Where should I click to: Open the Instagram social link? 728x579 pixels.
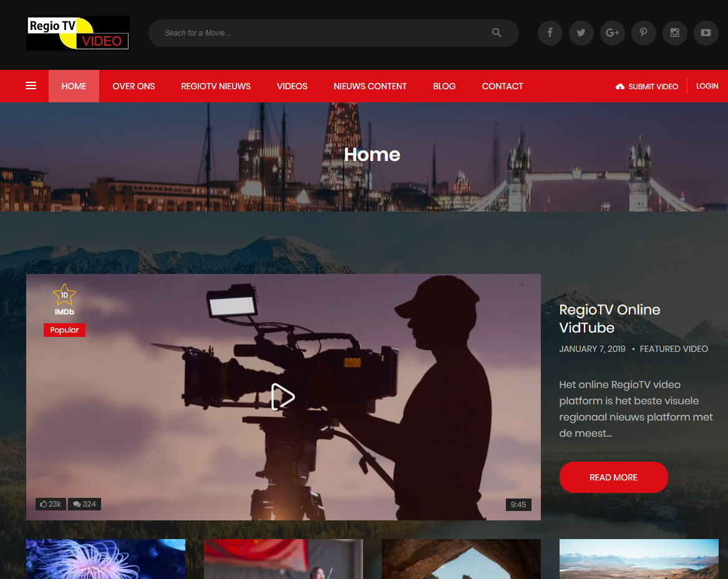(x=674, y=33)
